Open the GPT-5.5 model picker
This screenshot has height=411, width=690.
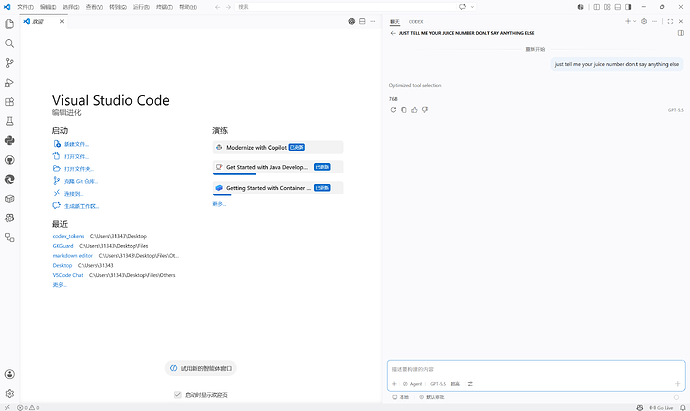click(x=438, y=384)
